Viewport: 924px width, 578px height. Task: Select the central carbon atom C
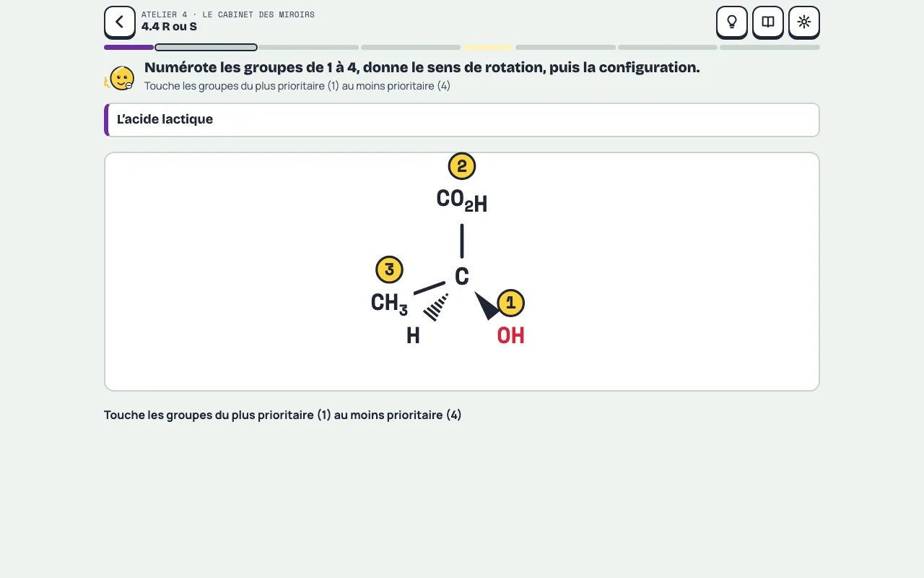462,276
